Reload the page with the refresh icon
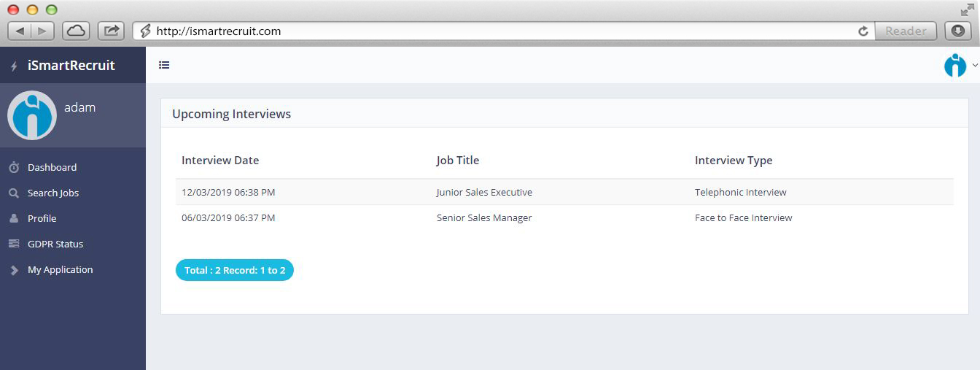This screenshot has width=980, height=370. point(863,31)
